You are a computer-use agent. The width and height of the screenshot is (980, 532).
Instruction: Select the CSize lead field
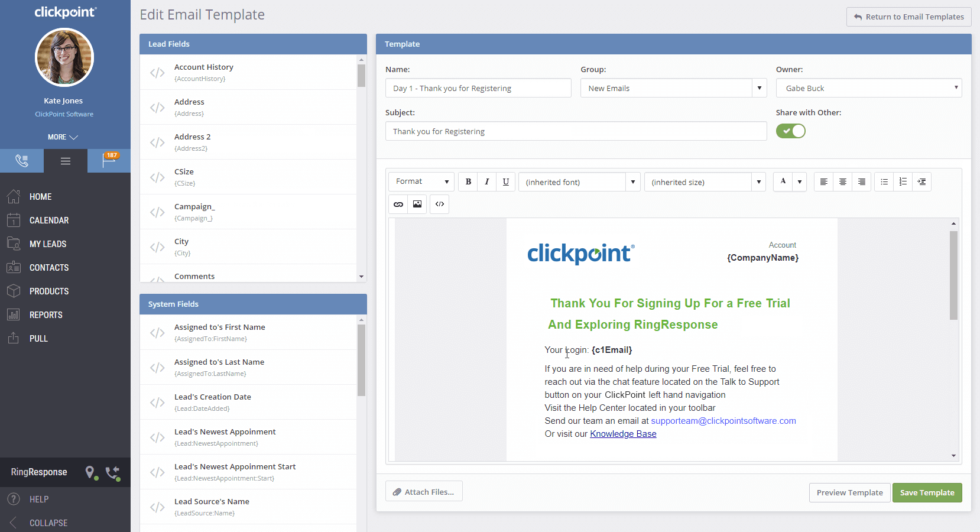click(248, 177)
